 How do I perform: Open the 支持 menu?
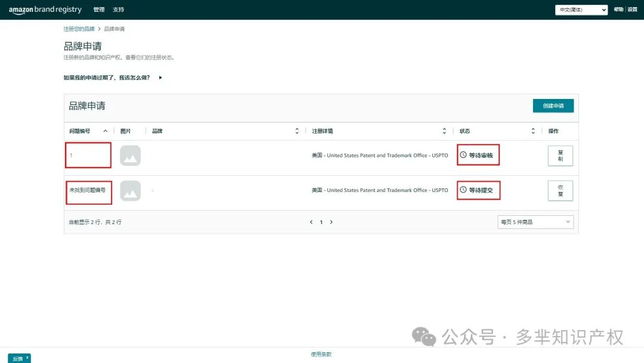(x=118, y=10)
